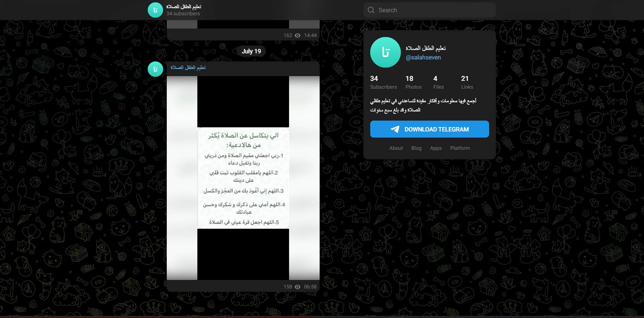Click the channel name above the post
This screenshot has width=644, height=318.
188,68
